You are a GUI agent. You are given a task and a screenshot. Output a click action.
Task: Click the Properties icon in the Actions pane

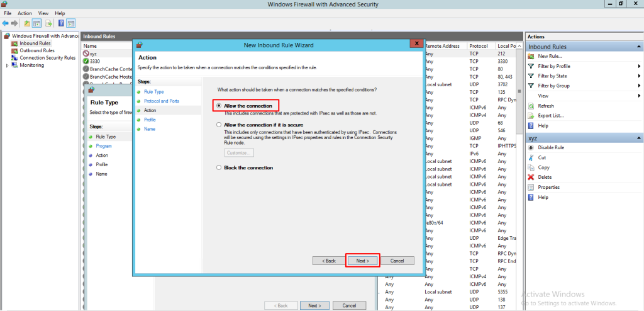click(531, 187)
